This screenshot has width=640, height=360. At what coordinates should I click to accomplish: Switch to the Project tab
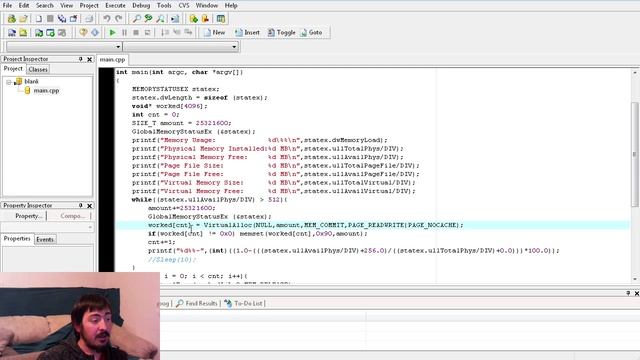(x=13, y=69)
